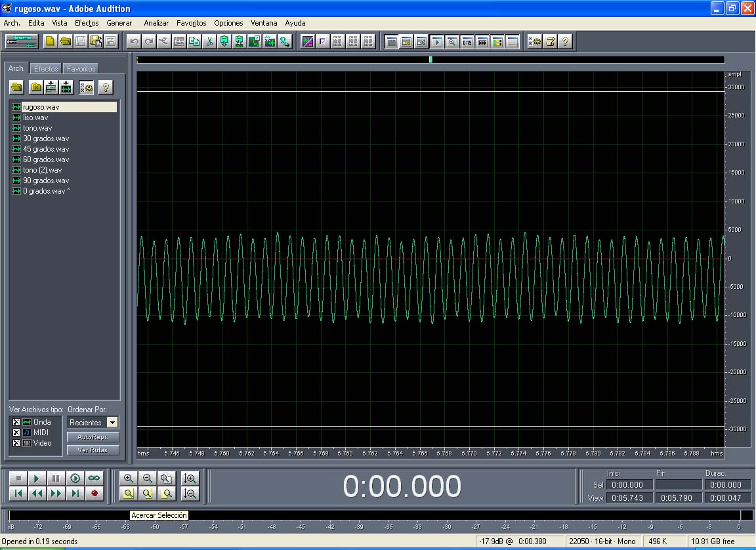Image resolution: width=756 pixels, height=550 pixels.
Task: Close selected files with the panel folder-X icon
Action: click(x=36, y=87)
